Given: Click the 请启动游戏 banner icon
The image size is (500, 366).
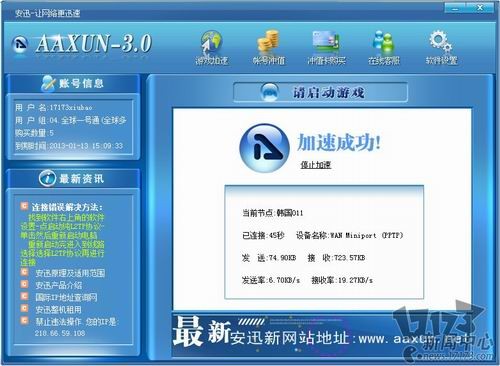Looking at the screenshot, I should pos(269,92).
